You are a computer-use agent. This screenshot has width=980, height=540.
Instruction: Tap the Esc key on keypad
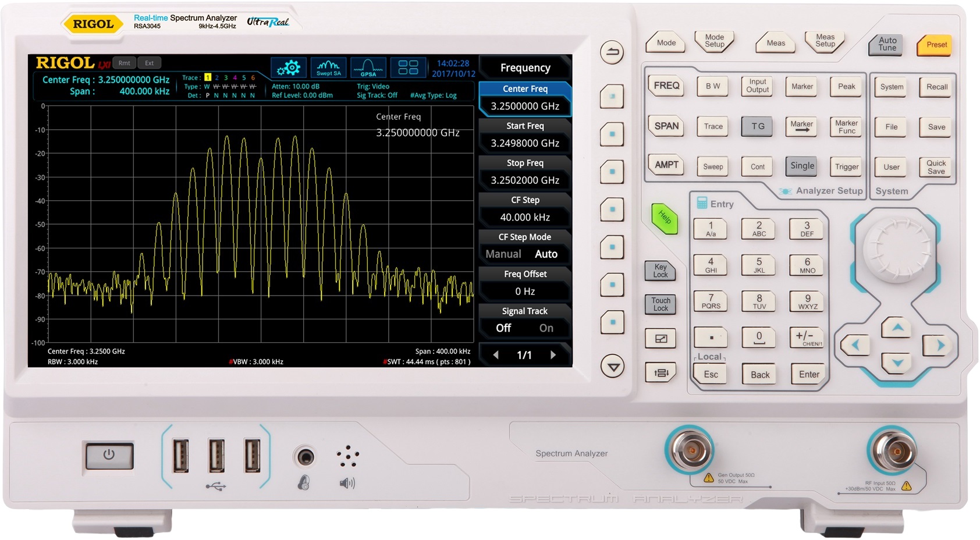(711, 375)
